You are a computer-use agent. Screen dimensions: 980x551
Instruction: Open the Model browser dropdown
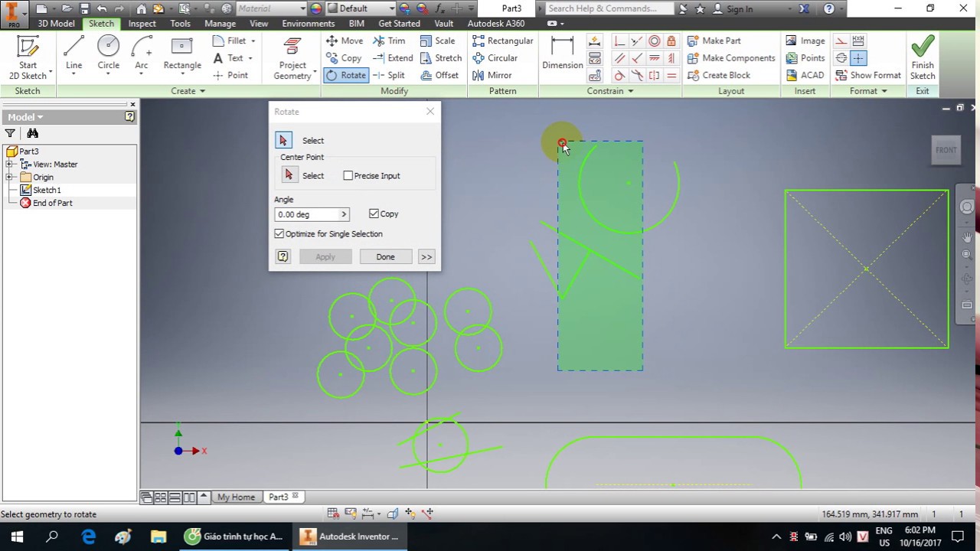coord(26,117)
